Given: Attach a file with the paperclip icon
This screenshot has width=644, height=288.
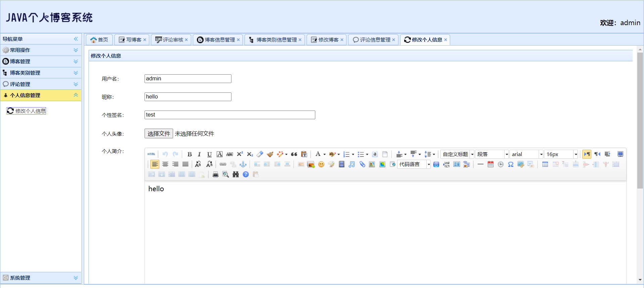Looking at the screenshot, I should coord(362,164).
